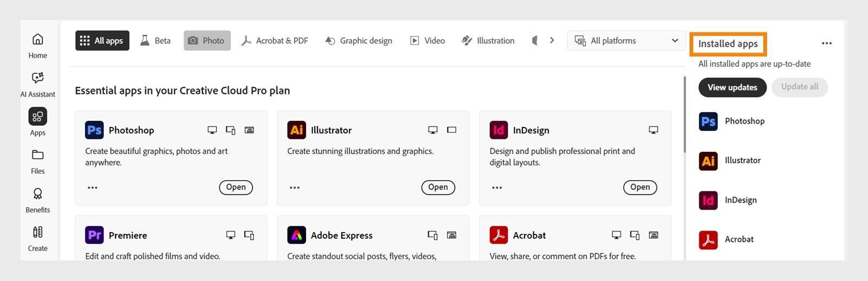Open Illustrator with its Open button

[x=438, y=187]
